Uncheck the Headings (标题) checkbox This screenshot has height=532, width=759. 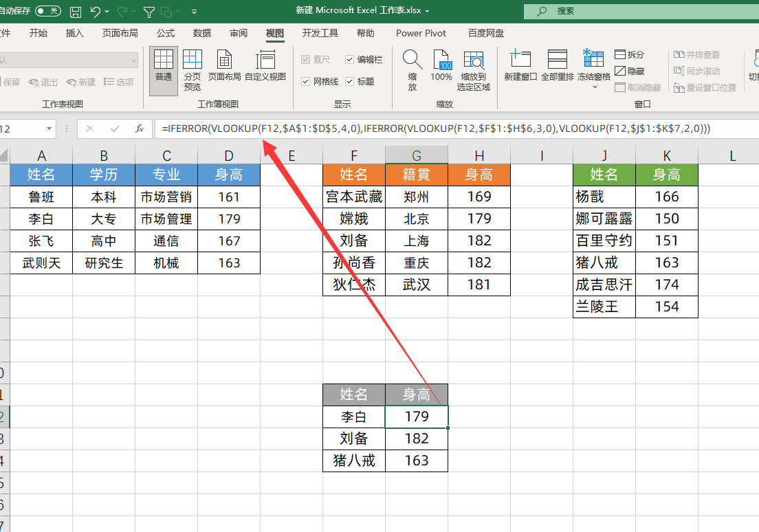[350, 82]
